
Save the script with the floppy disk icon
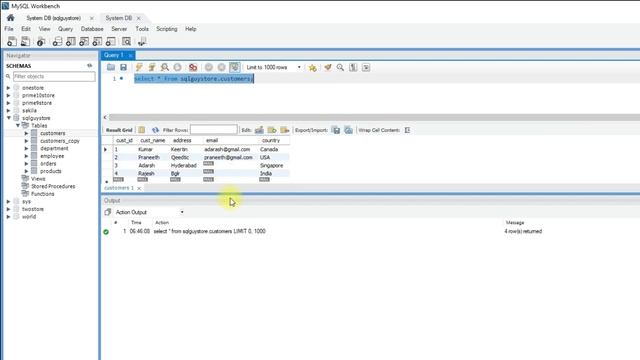coord(123,67)
